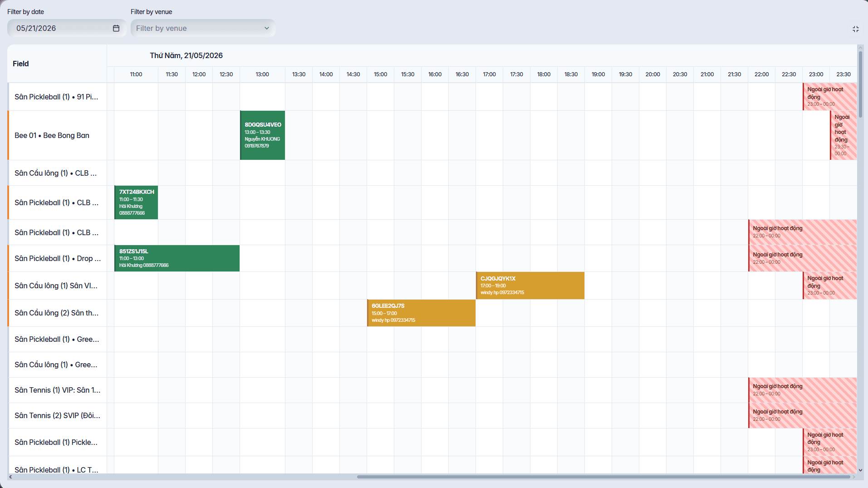Click the 23:30 time column header
This screenshot has height=488, width=868.
pos(843,74)
